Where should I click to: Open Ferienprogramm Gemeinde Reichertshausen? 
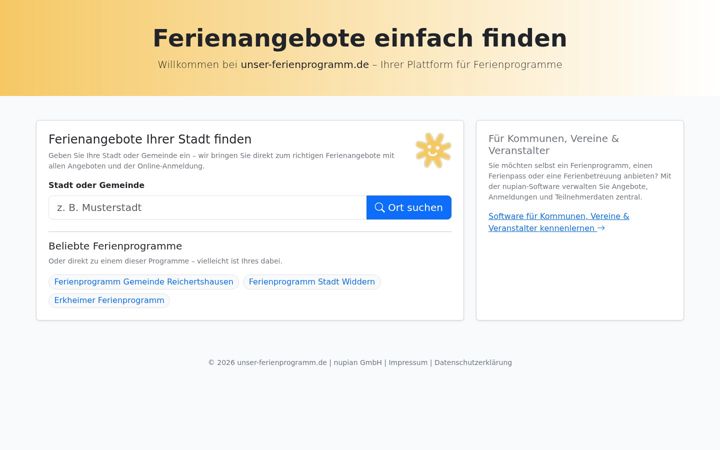pyautogui.click(x=144, y=282)
